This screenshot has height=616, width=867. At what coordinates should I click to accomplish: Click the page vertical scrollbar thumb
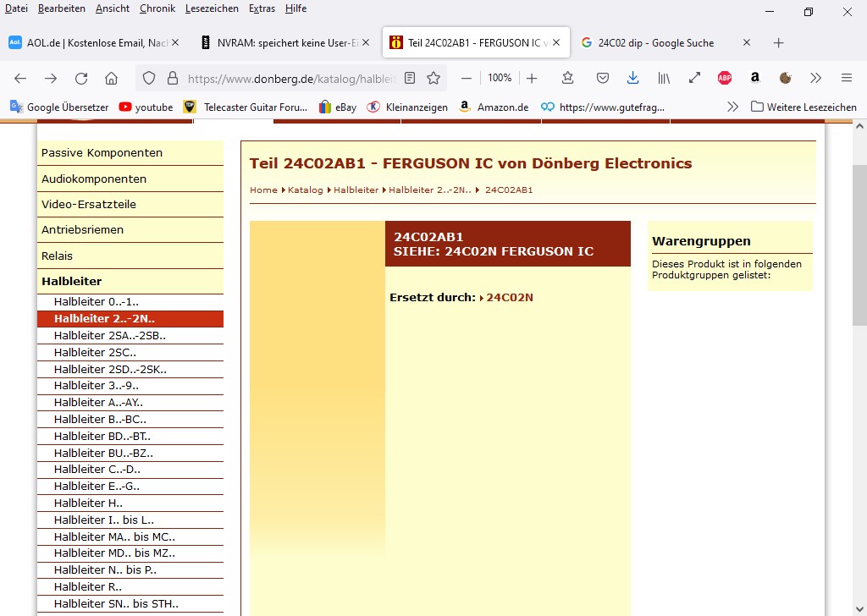[859, 246]
